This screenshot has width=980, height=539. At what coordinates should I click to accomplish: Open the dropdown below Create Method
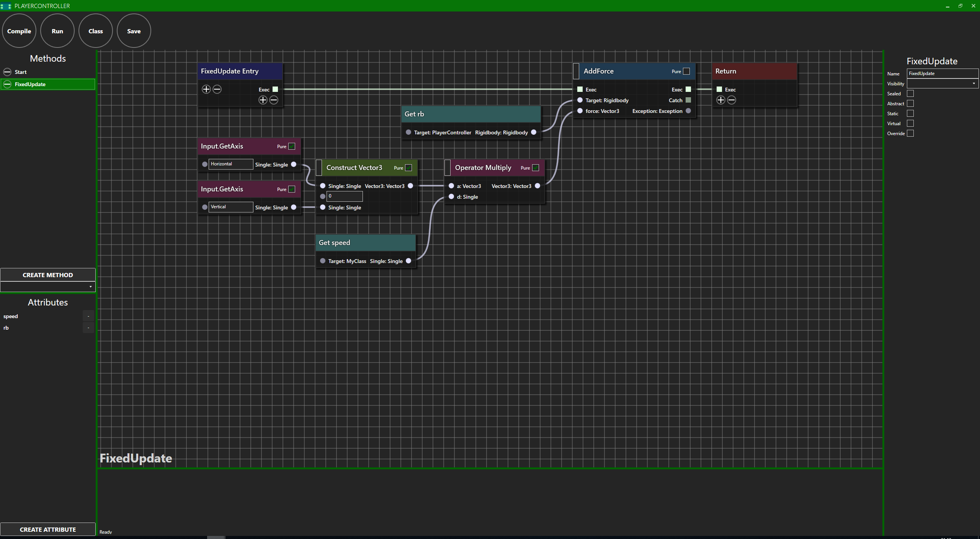pos(48,287)
